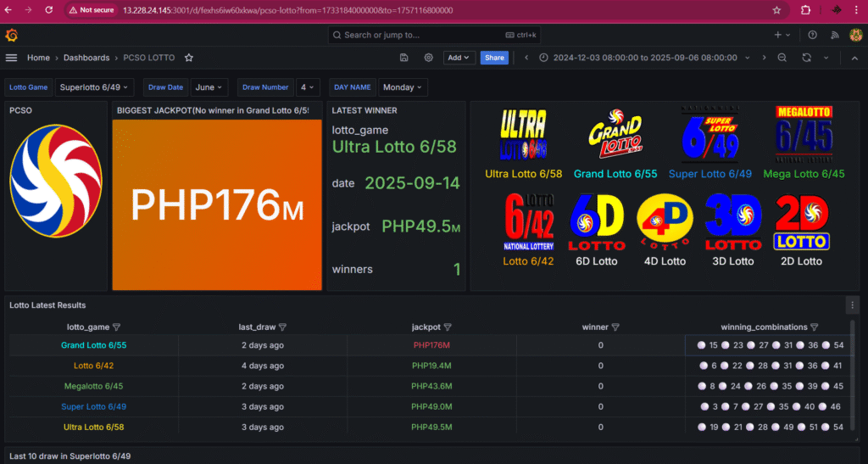Open dashboard settings gear
The image size is (868, 464).
(428, 58)
